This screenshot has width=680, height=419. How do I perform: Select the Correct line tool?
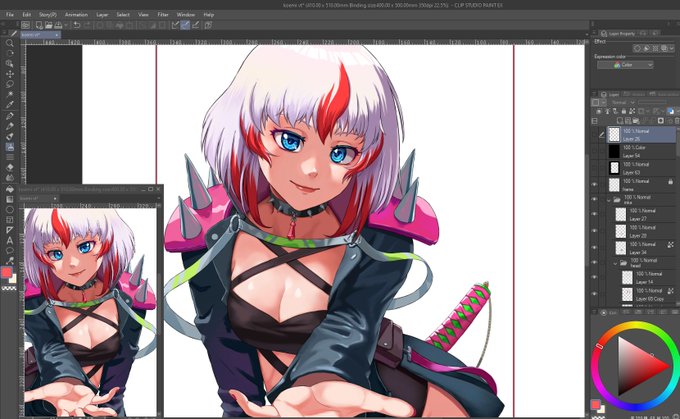pos(10,261)
